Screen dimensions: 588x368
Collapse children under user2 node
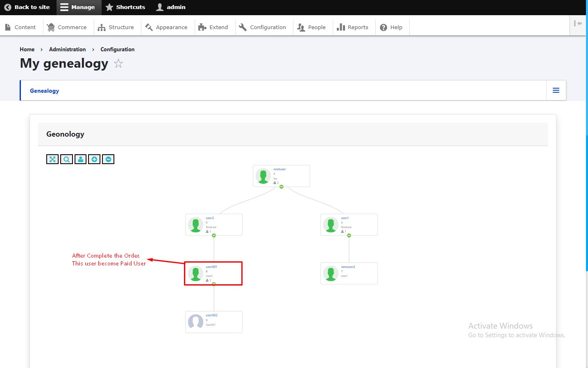click(214, 235)
